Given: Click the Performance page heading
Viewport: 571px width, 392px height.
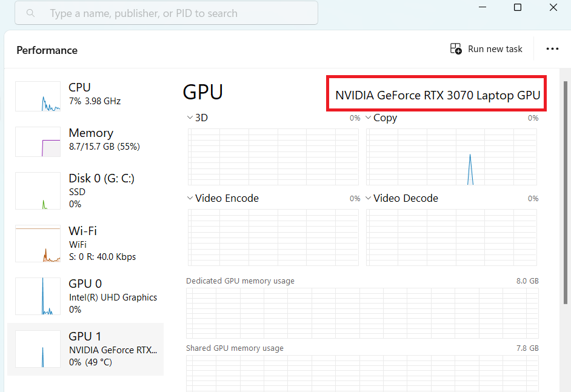Looking at the screenshot, I should (47, 50).
